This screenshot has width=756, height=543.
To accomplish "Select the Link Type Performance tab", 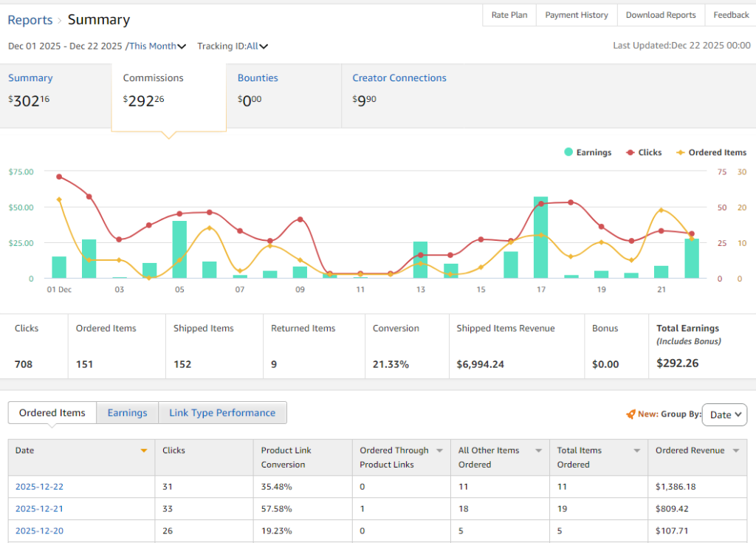I will [222, 413].
